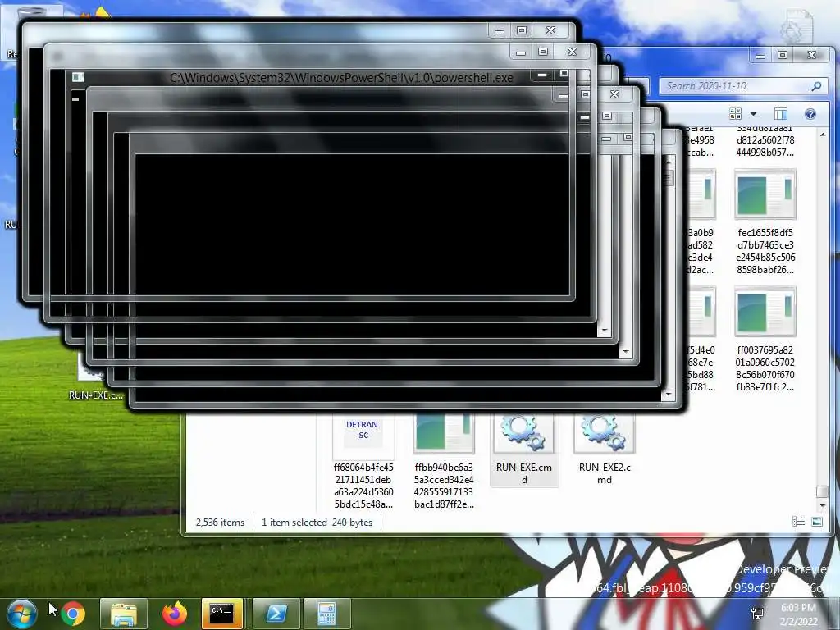The height and width of the screenshot is (630, 840).
Task: Select file ff0037695a8201a0960c5702
Action: 765,339
